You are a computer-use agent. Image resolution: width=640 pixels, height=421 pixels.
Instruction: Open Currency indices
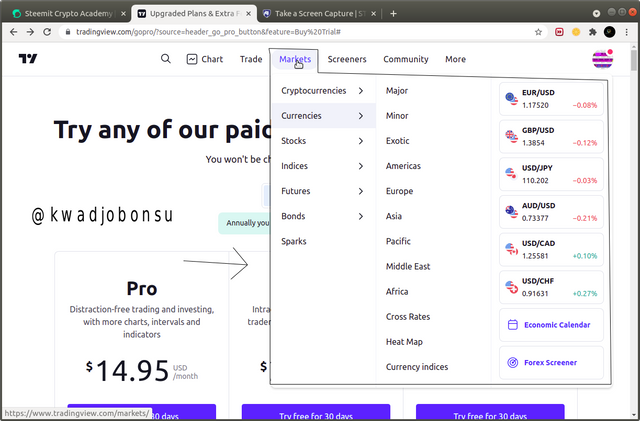417,367
